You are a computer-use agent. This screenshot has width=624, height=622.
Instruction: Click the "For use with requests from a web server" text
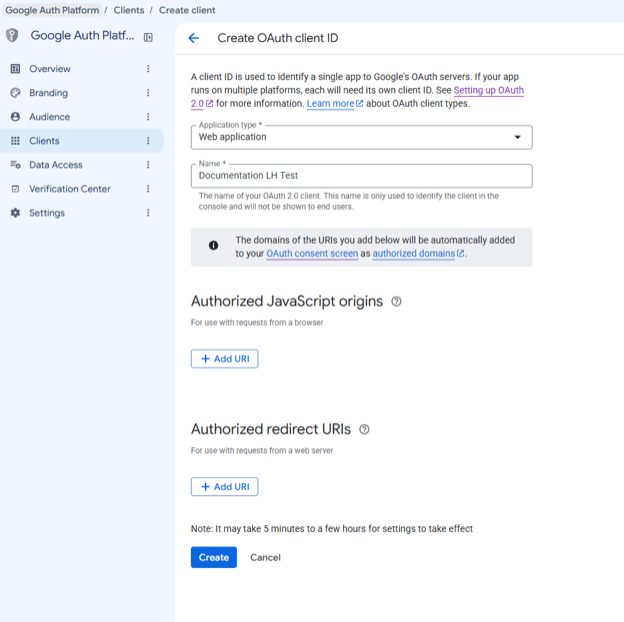point(262,450)
